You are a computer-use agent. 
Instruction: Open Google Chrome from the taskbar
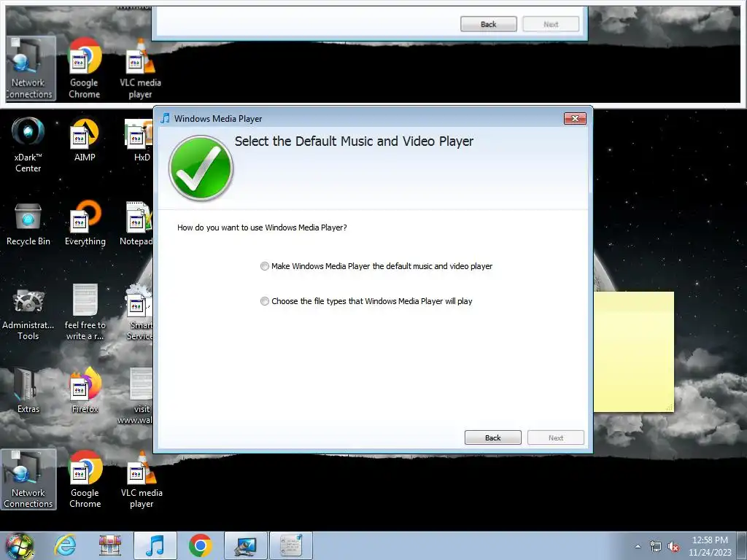[200, 545]
